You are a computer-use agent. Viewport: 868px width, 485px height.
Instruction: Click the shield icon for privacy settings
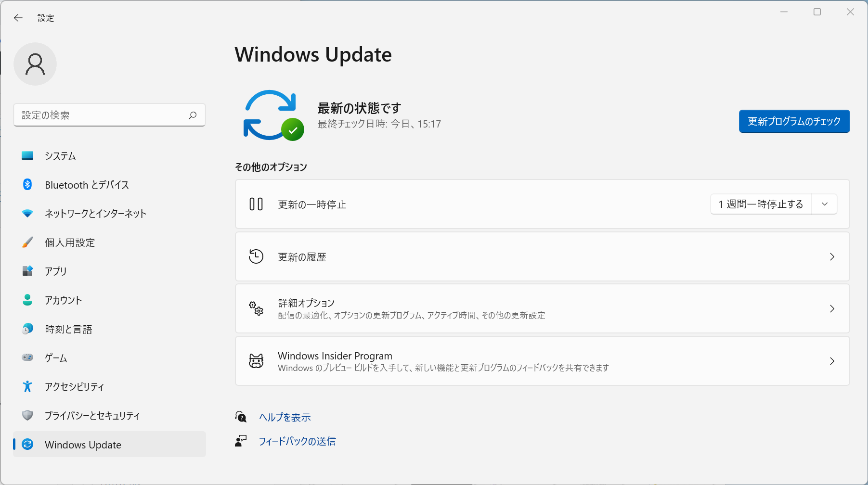pos(27,415)
